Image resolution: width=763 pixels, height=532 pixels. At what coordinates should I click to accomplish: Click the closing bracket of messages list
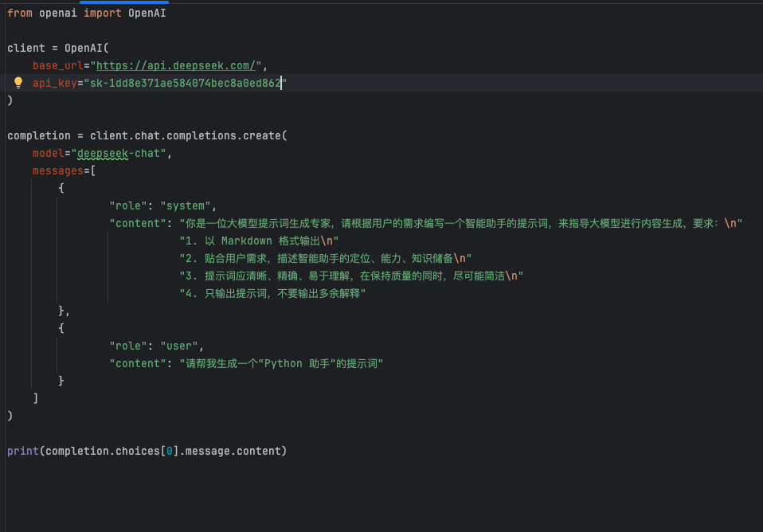tap(36, 399)
